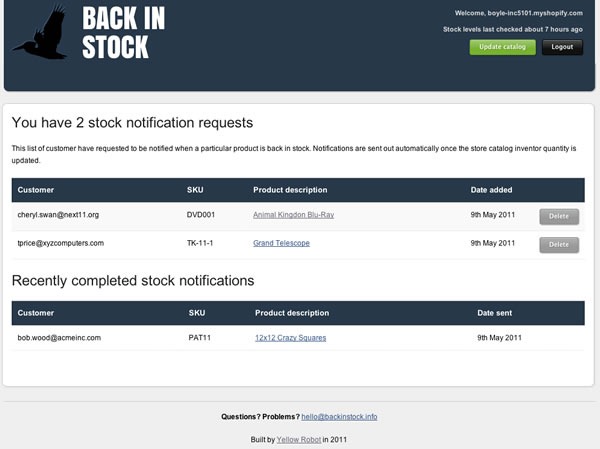
Task: Delete the tprice@xyzcomputers.com notification request
Action: click(x=559, y=245)
